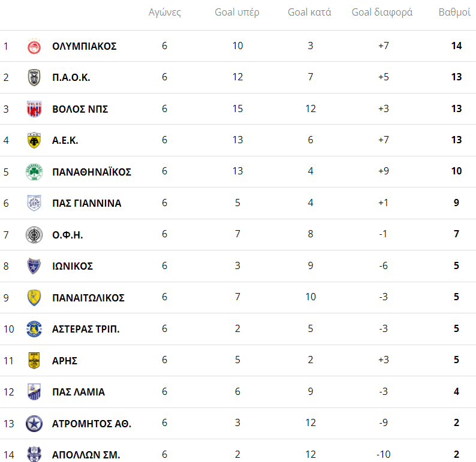
Task: Click the Volos NPS team logo
Action: coord(34,109)
